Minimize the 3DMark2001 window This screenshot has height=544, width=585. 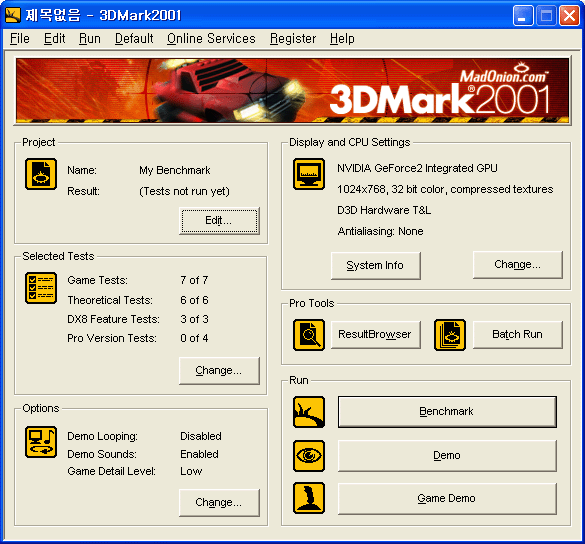coord(523,16)
